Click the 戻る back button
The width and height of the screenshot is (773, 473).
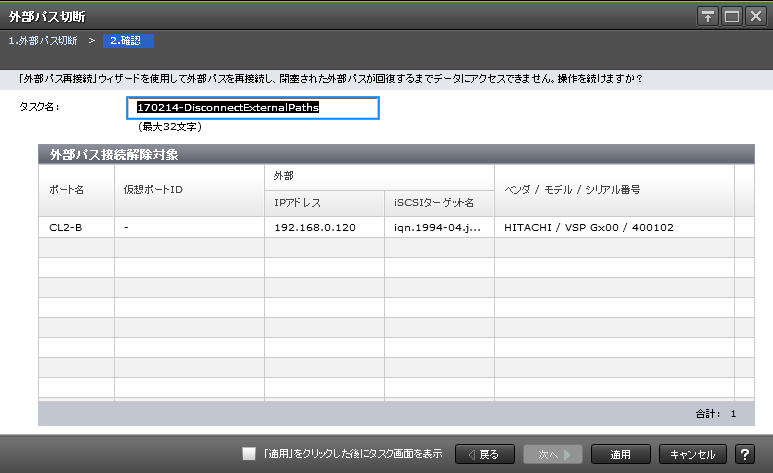coord(485,454)
